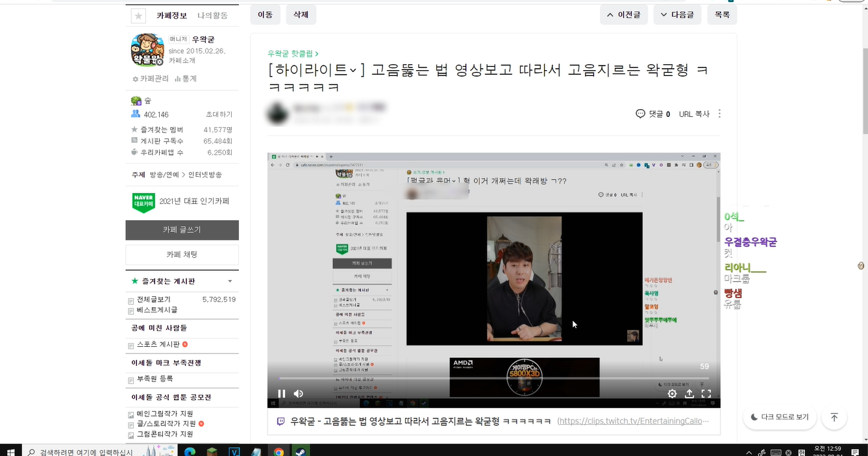Open the post's three-dot more menu

pos(719,114)
